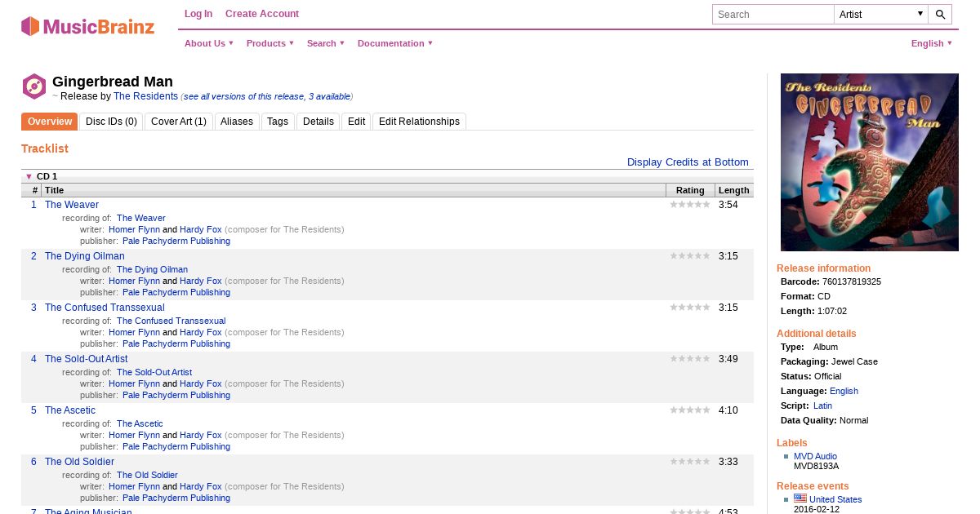The image size is (980, 514).
Task: Open the Edit tab
Action: pyautogui.click(x=357, y=122)
